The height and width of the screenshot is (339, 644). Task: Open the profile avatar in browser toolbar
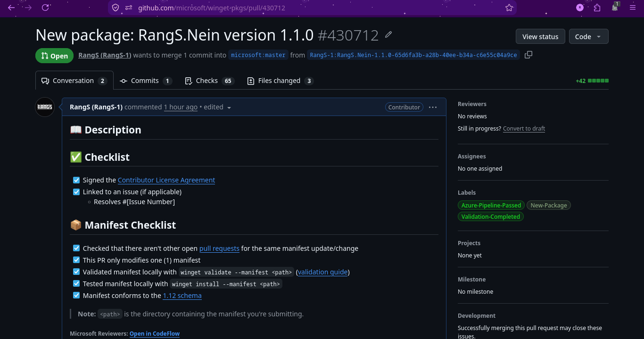(580, 8)
